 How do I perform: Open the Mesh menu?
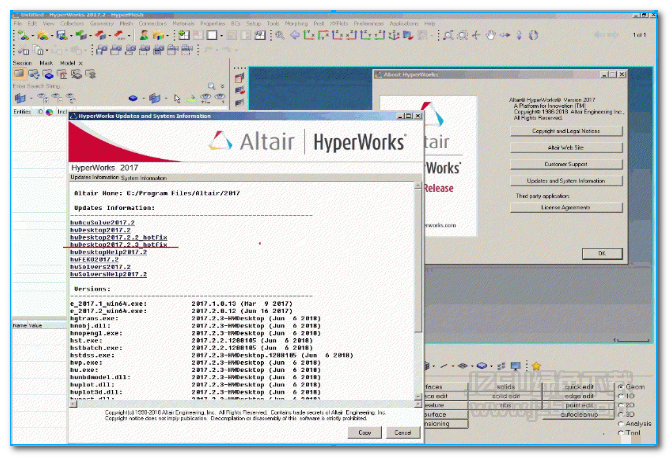coord(126,23)
